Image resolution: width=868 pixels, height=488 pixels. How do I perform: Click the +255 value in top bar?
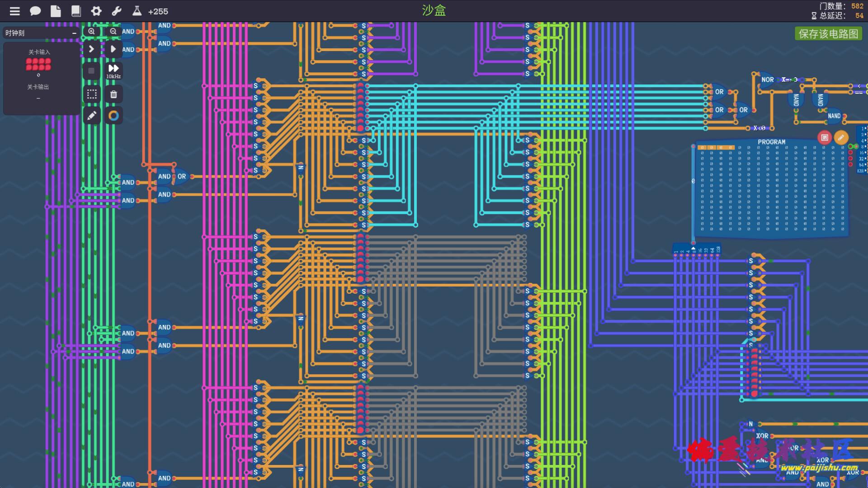click(x=158, y=12)
